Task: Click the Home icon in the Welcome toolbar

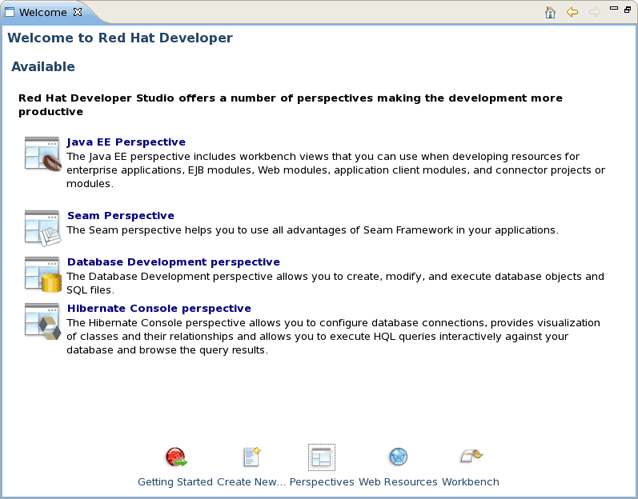Action: (550, 13)
